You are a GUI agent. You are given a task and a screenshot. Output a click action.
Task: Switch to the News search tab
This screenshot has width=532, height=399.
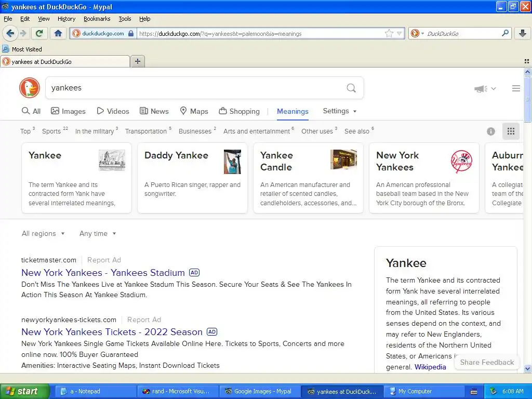[154, 111]
